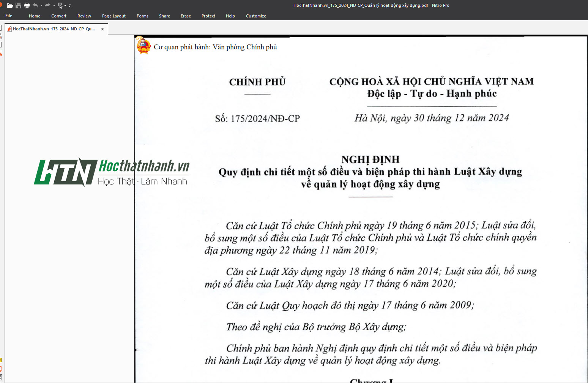Click the Undo arrow icon
588x383 pixels.
point(35,5)
